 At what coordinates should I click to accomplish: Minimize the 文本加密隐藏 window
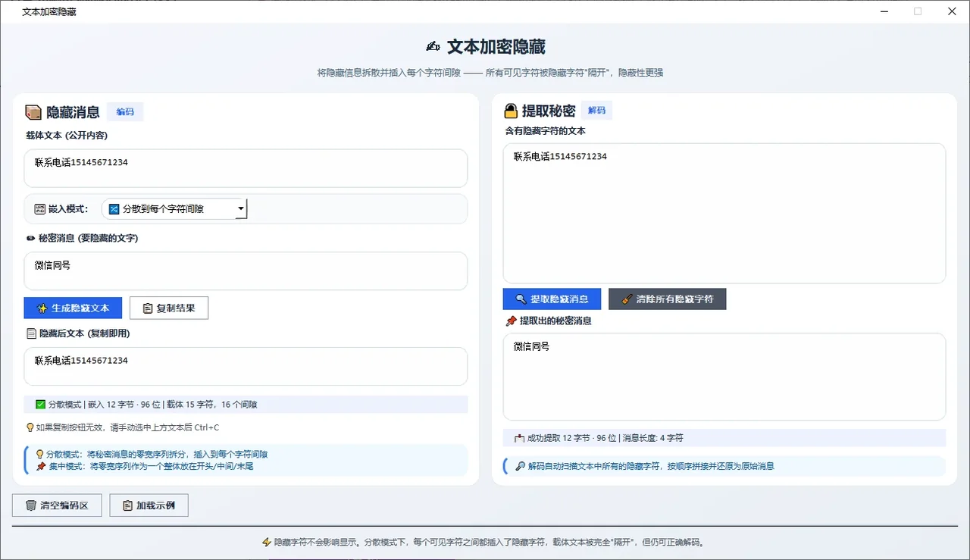coord(884,11)
